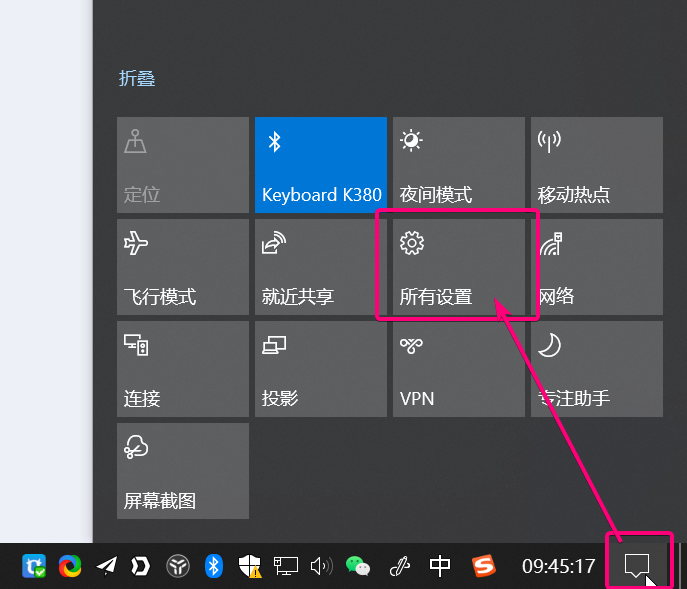This screenshot has width=687, height=589.
Task: Open the network monitor tray icon
Action: 286,566
